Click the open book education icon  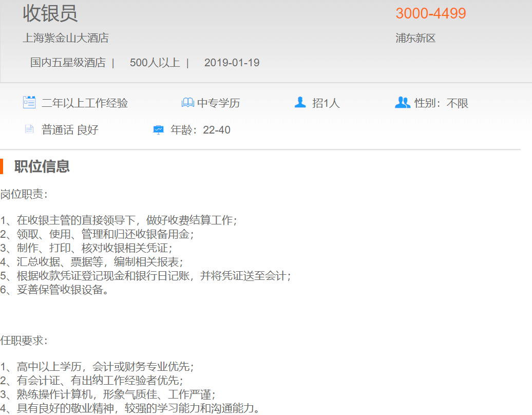click(x=187, y=103)
